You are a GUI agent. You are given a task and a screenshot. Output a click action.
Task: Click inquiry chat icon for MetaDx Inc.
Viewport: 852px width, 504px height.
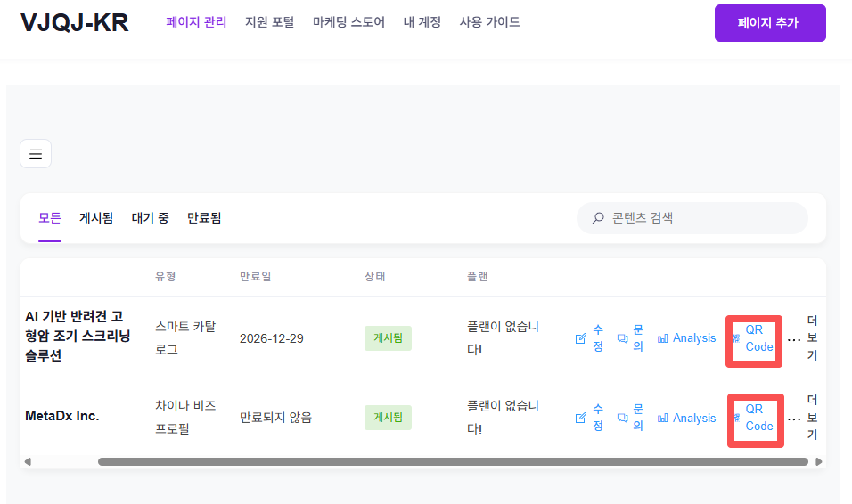tap(623, 418)
